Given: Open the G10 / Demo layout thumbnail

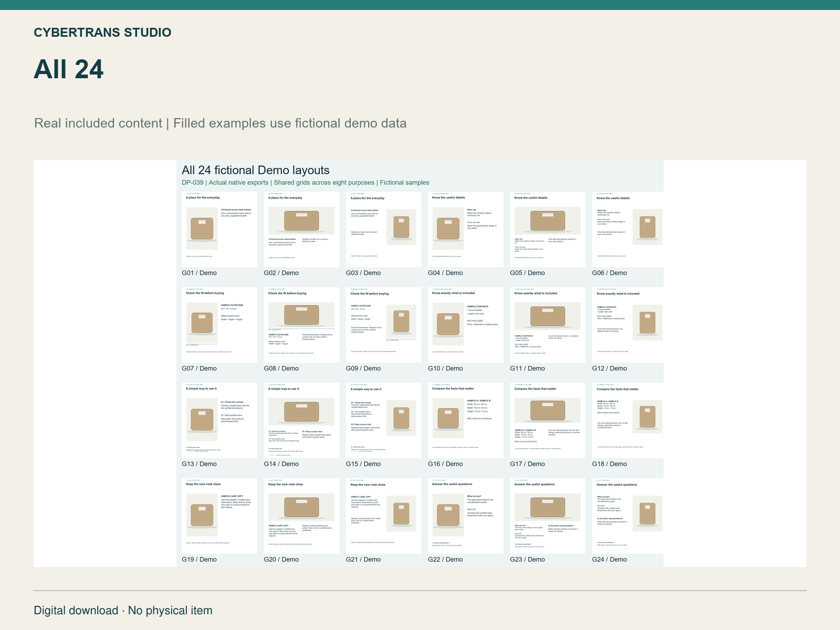Looking at the screenshot, I should pyautogui.click(x=466, y=325).
